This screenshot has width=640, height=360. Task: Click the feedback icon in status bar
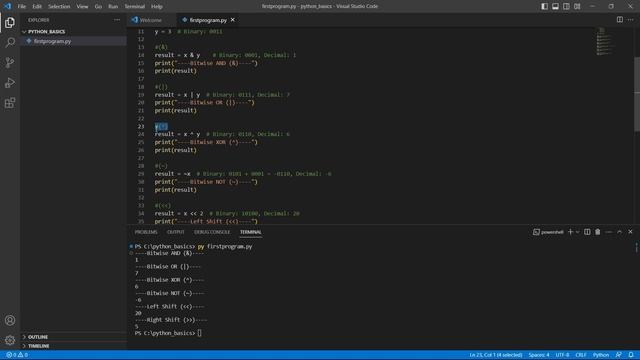619,355
